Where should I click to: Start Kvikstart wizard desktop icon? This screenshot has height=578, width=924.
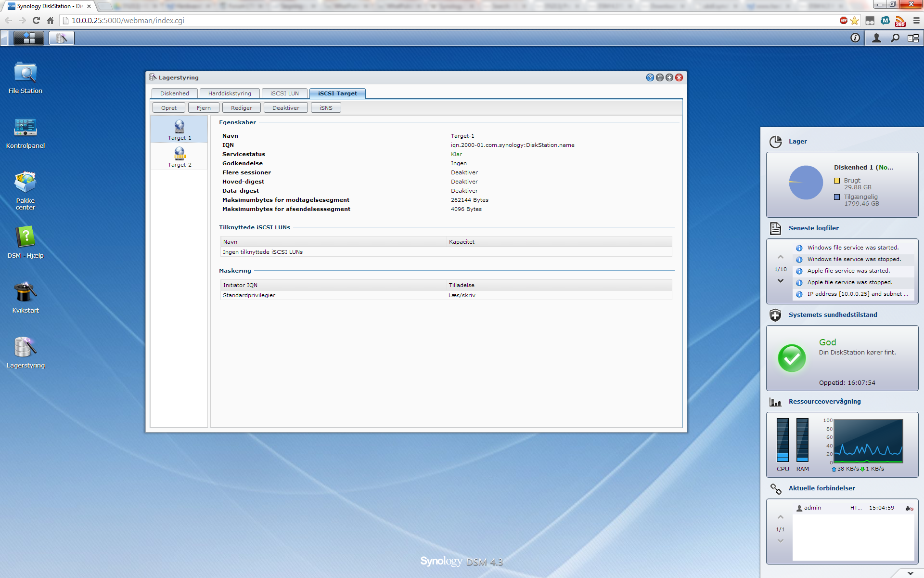tap(26, 297)
